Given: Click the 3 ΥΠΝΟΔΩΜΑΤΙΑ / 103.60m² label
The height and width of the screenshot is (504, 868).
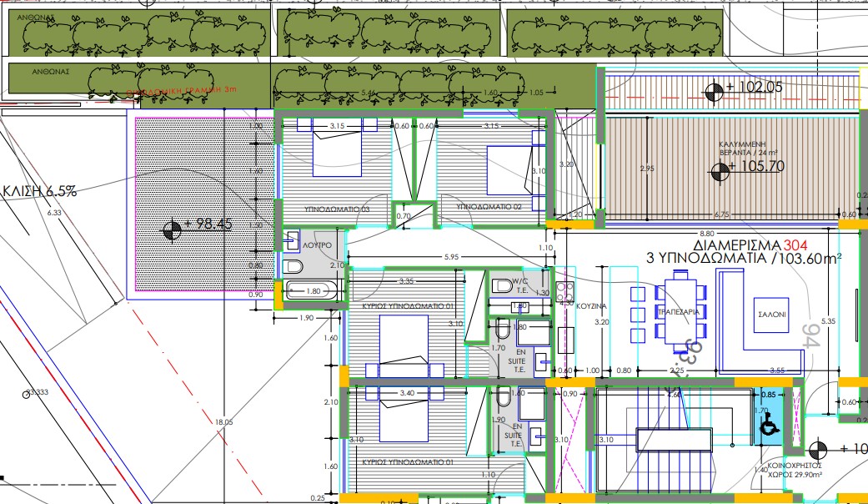Looking at the screenshot, I should click(x=744, y=259).
